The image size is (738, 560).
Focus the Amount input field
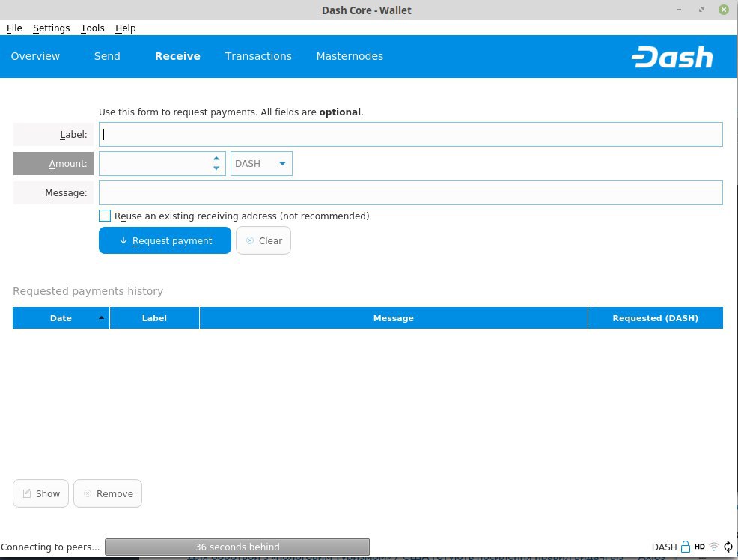pyautogui.click(x=156, y=163)
